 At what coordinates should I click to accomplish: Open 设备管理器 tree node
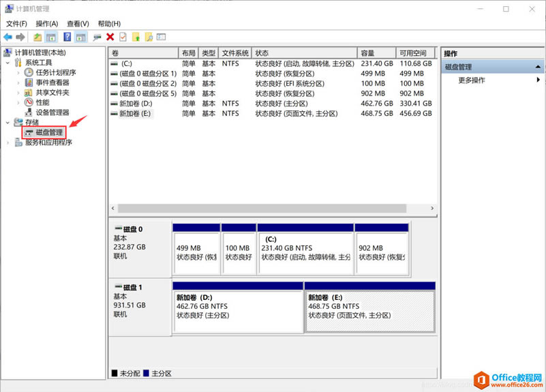click(x=52, y=112)
